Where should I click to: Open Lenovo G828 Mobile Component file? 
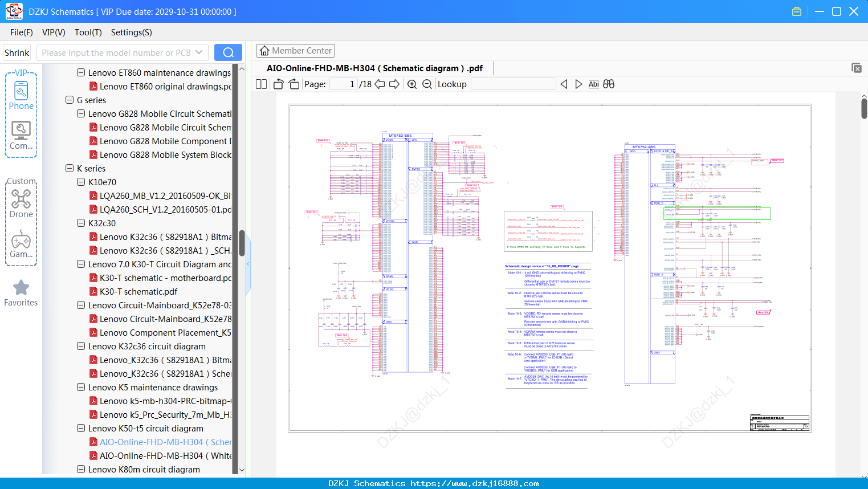[161, 141]
